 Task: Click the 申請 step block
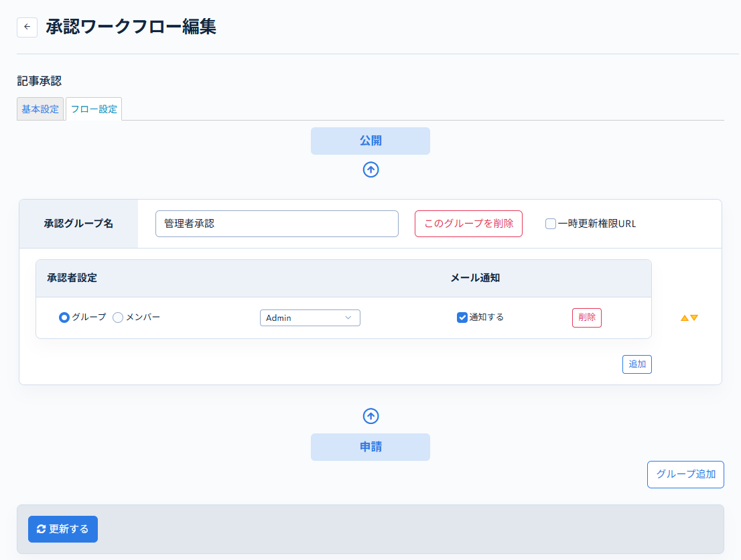pos(370,447)
